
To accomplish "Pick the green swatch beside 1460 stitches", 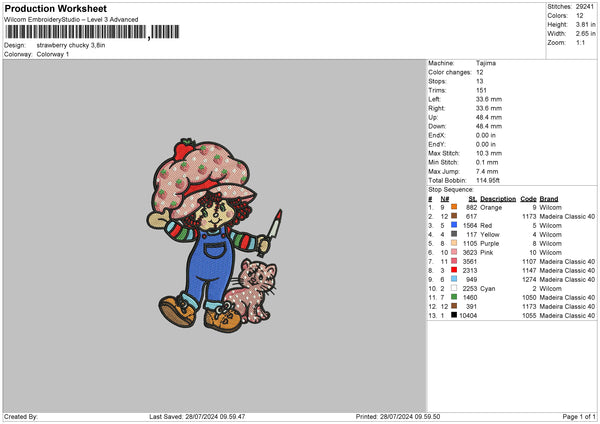I will (454, 297).
